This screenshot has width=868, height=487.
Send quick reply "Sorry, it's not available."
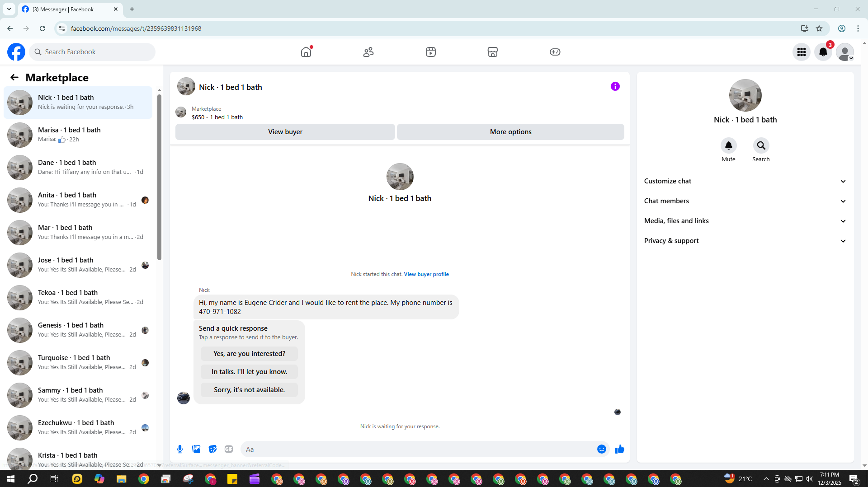coord(250,390)
